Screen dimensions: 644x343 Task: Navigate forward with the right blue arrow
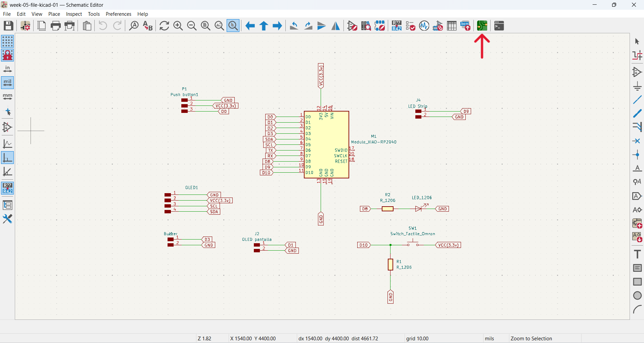click(x=278, y=26)
